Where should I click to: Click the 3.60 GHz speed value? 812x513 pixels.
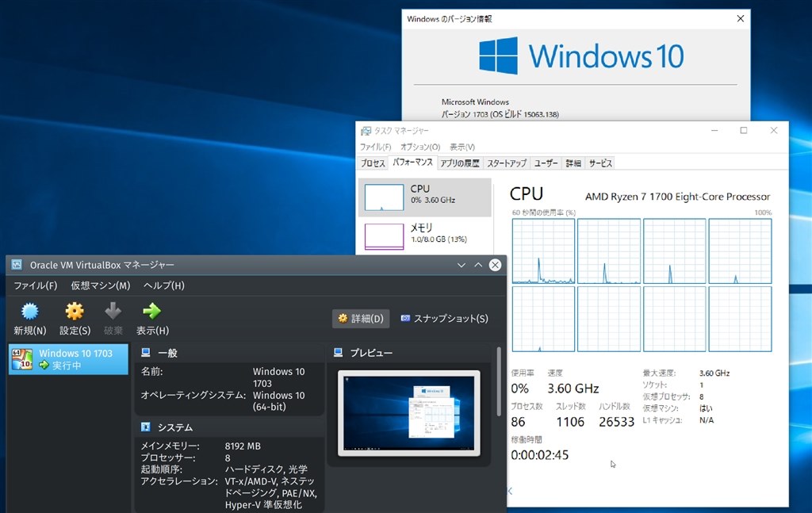[573, 389]
